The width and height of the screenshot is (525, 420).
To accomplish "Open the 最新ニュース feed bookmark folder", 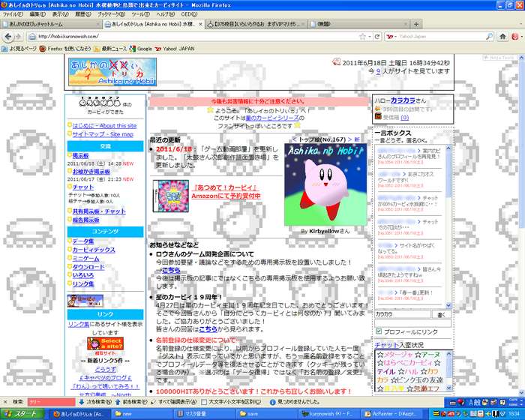I will [x=110, y=49].
